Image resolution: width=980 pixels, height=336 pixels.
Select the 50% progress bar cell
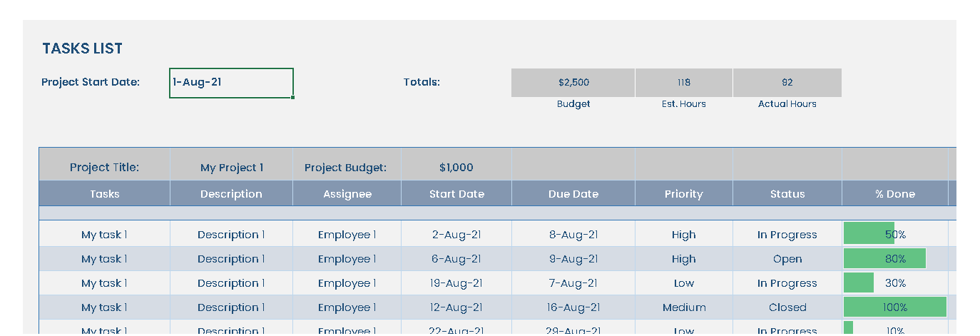click(894, 234)
